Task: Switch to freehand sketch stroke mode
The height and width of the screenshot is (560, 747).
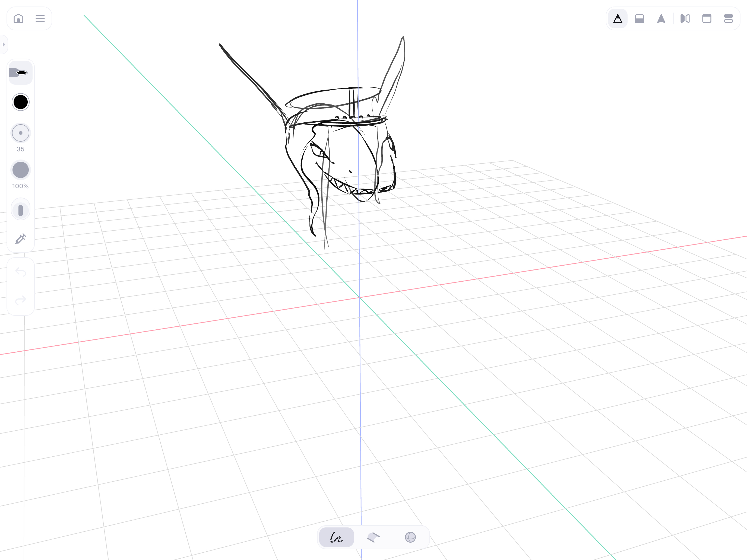Action: [336, 537]
